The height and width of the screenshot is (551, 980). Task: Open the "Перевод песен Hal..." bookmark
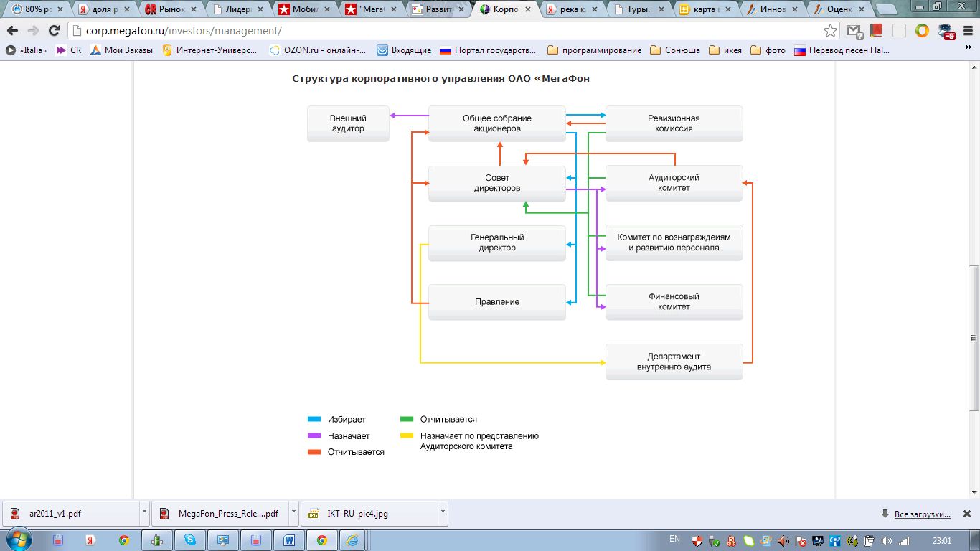point(842,50)
